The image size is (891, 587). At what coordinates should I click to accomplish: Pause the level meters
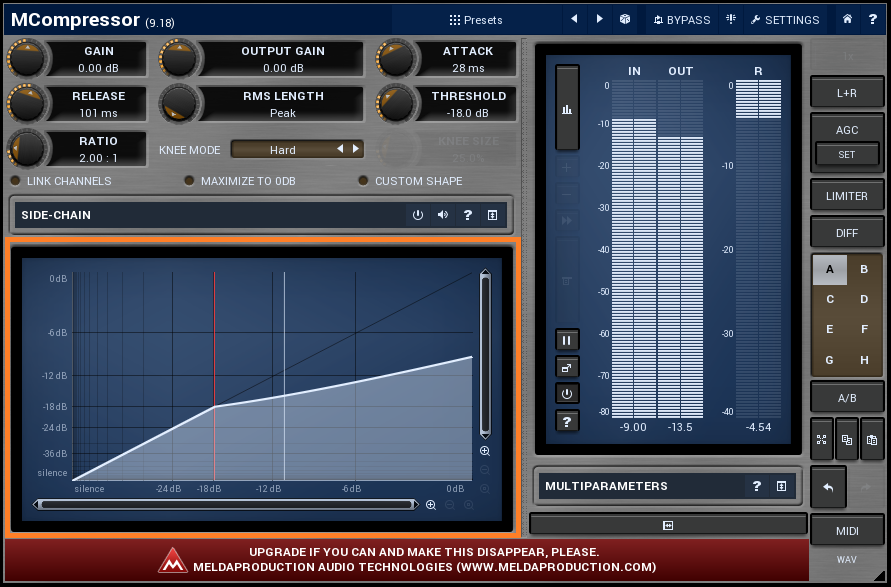click(567, 340)
